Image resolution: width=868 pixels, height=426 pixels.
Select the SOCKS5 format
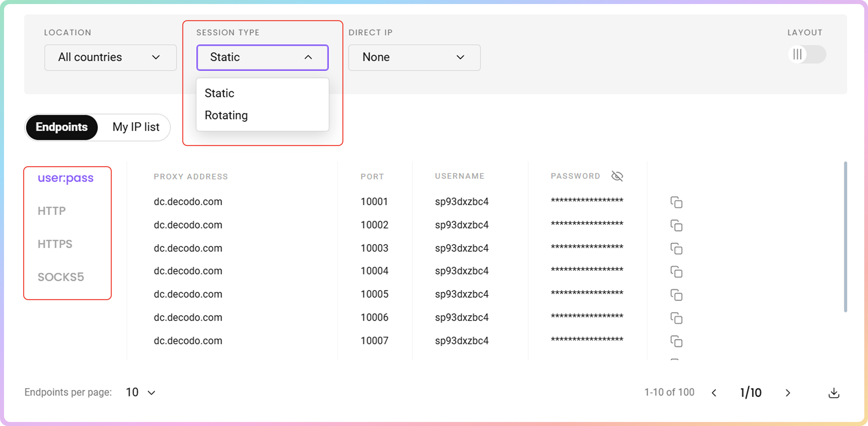tap(61, 277)
